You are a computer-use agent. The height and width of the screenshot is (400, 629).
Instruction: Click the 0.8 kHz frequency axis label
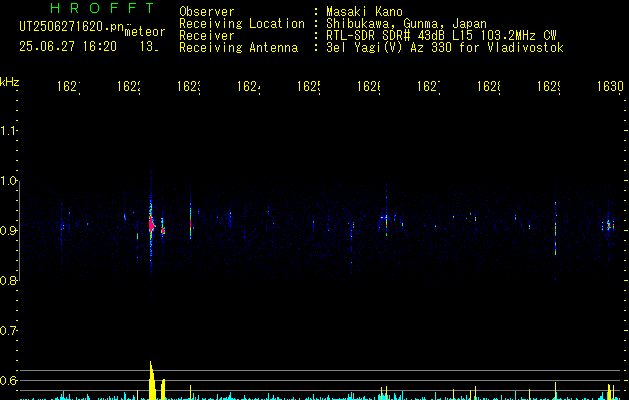point(8,280)
